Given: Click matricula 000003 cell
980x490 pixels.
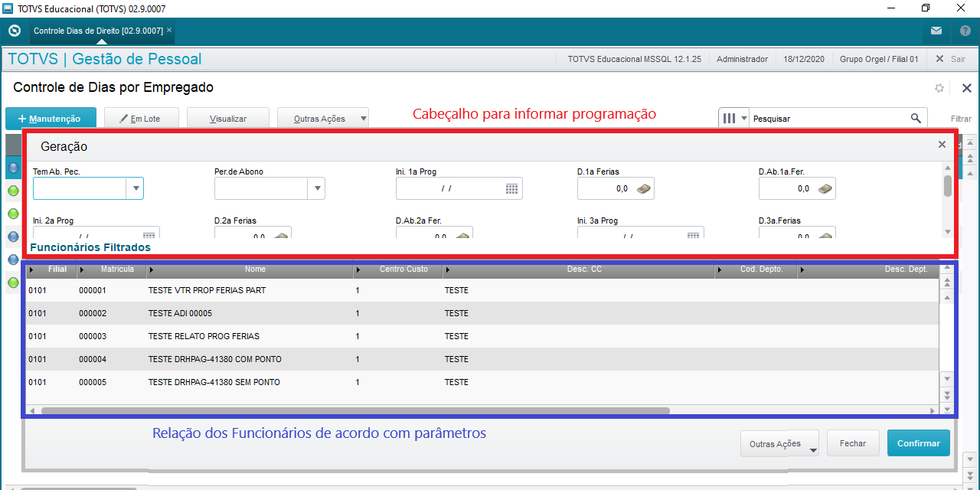Looking at the screenshot, I should click(x=93, y=336).
